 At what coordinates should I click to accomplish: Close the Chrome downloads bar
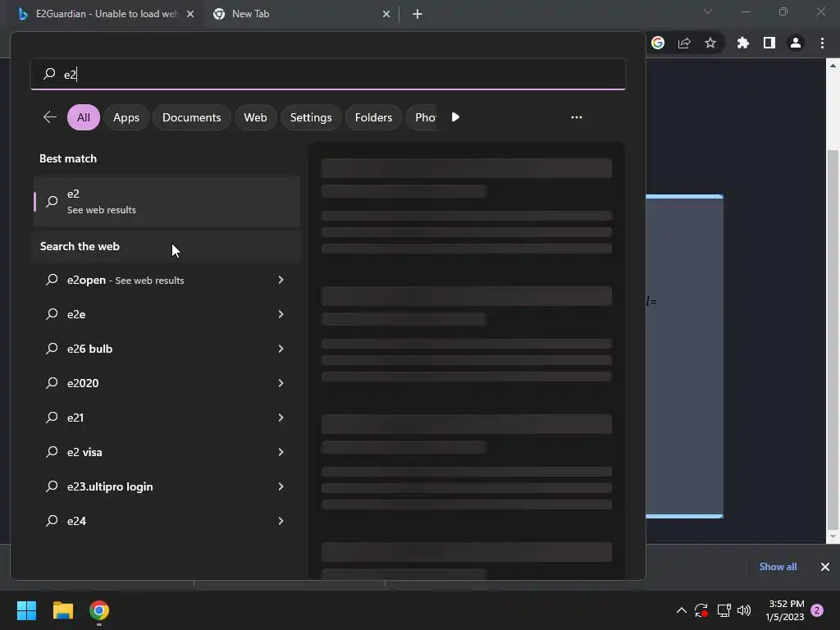[x=825, y=566]
